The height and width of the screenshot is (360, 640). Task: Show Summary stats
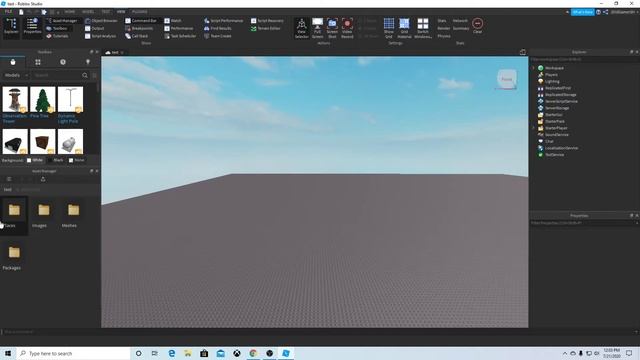[461, 28]
